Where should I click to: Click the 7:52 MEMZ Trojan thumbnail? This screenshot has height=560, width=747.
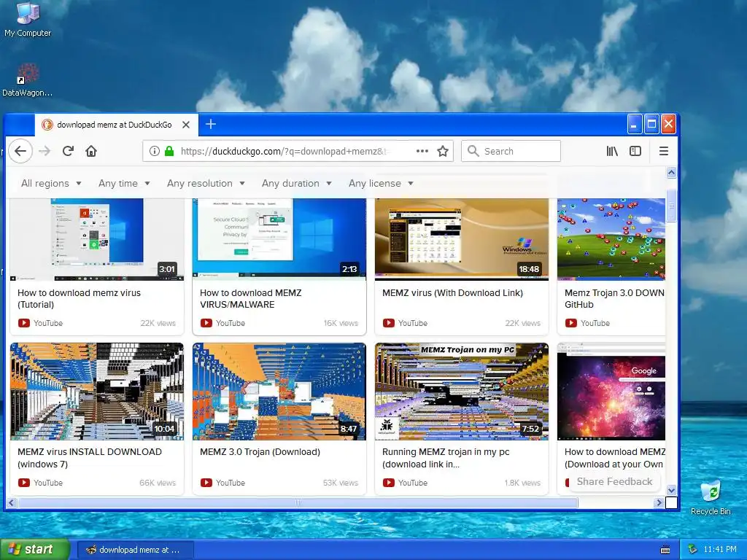462,392
